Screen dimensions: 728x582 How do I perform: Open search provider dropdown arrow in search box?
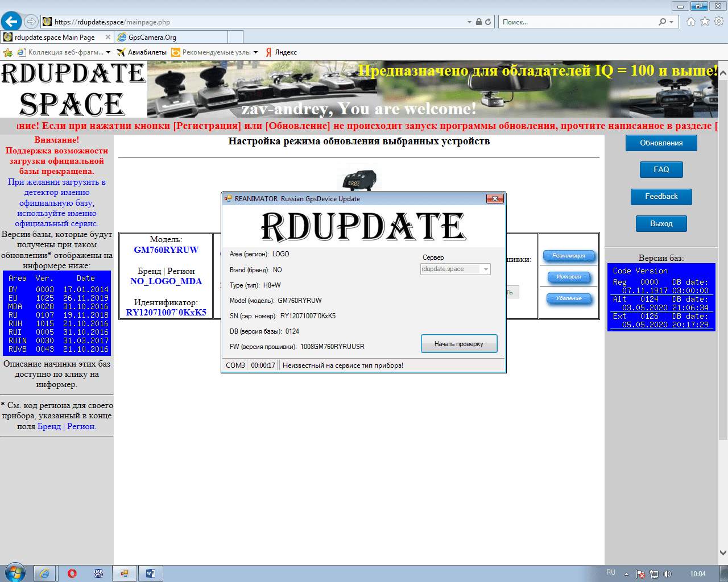(x=671, y=22)
